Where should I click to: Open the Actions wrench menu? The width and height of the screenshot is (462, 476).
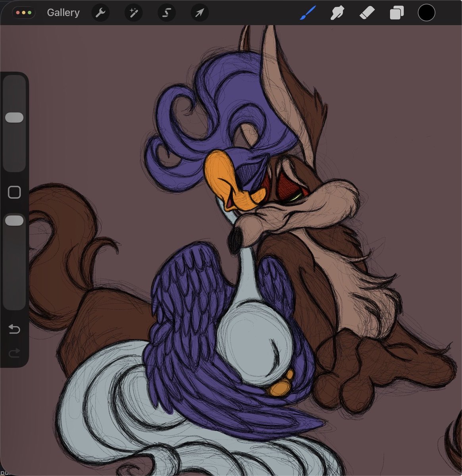pyautogui.click(x=101, y=13)
